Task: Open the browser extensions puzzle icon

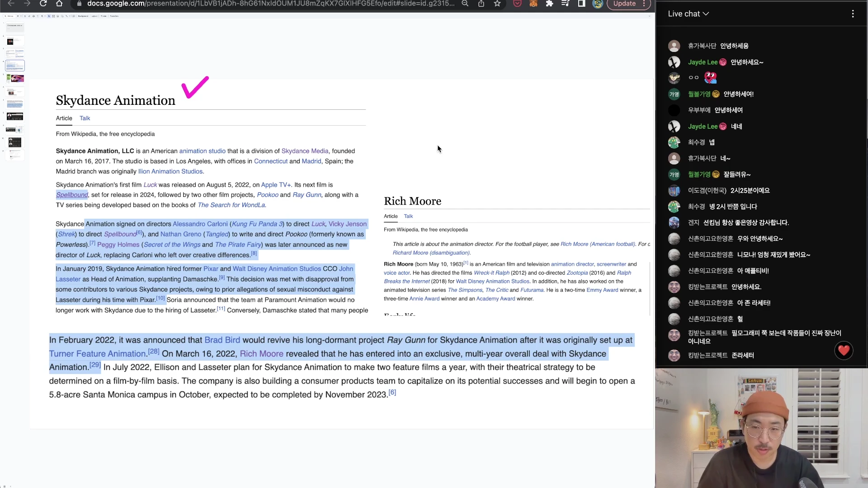Action: pos(549,4)
